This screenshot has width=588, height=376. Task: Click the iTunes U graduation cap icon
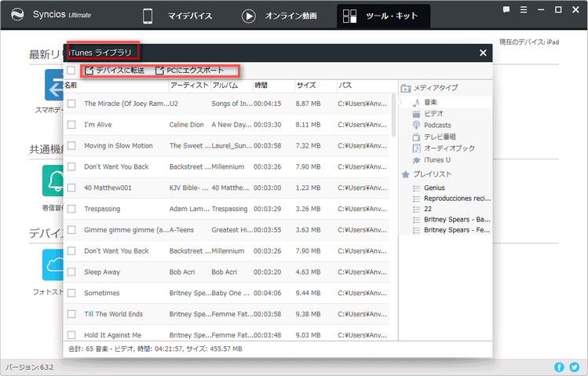[416, 160]
